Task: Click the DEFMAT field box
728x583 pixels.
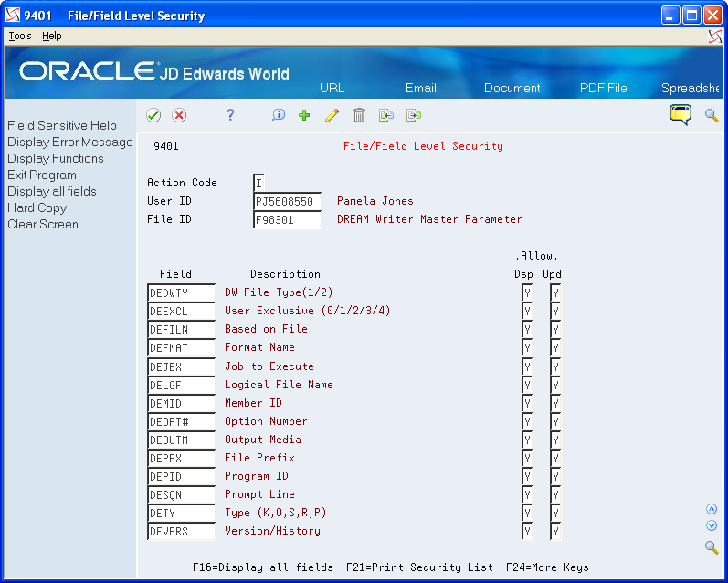Action: click(x=182, y=348)
